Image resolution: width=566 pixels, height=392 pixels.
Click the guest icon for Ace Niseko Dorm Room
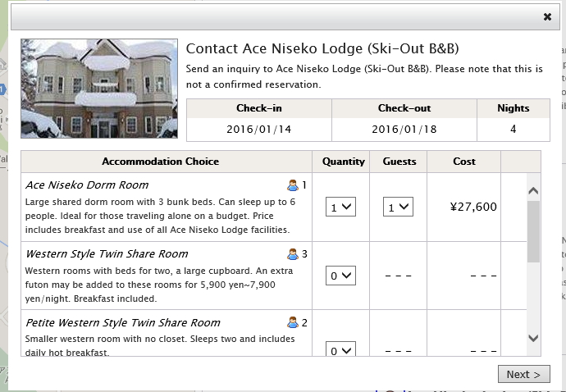pyautogui.click(x=293, y=185)
